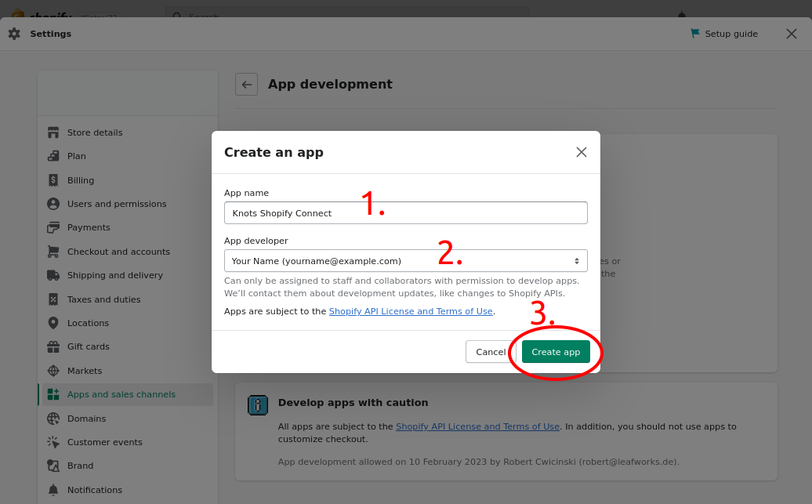
Task: Click the Payments card icon
Action: (x=53, y=227)
